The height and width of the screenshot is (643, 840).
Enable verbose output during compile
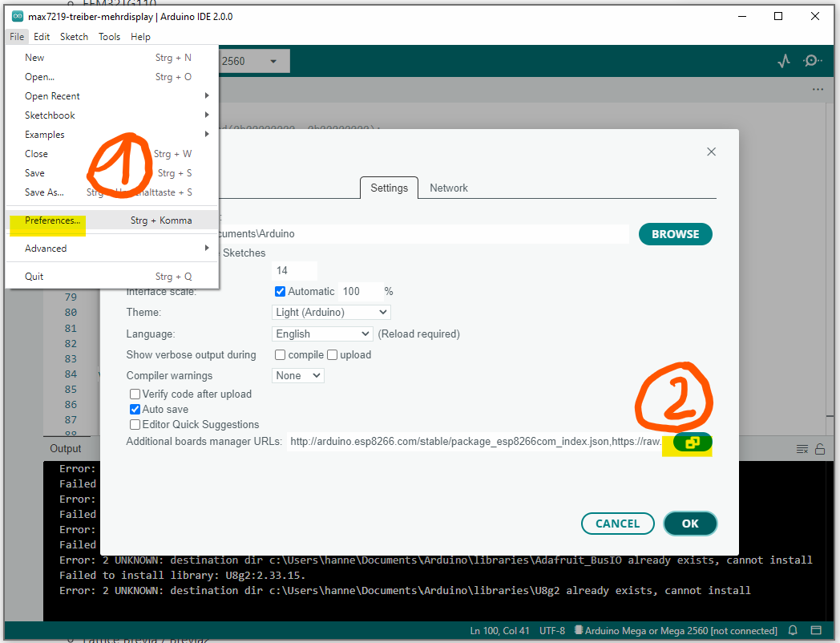tap(280, 354)
